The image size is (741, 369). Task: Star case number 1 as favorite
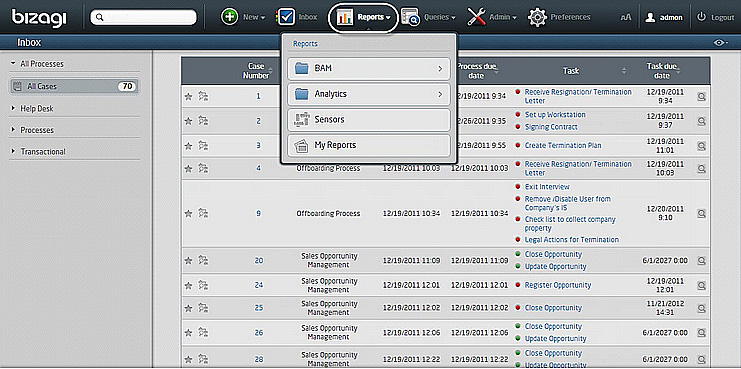point(188,96)
